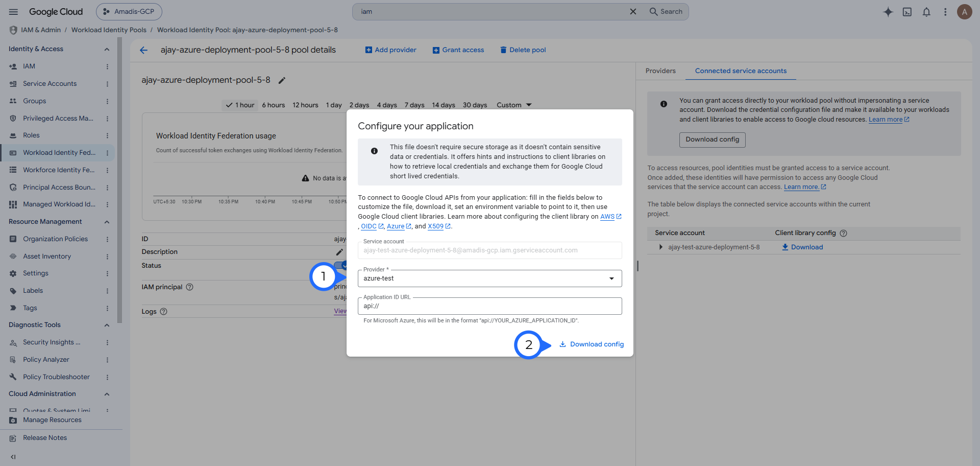Open the user account avatar
Image resolution: width=980 pixels, height=466 pixels.
click(x=964, y=12)
